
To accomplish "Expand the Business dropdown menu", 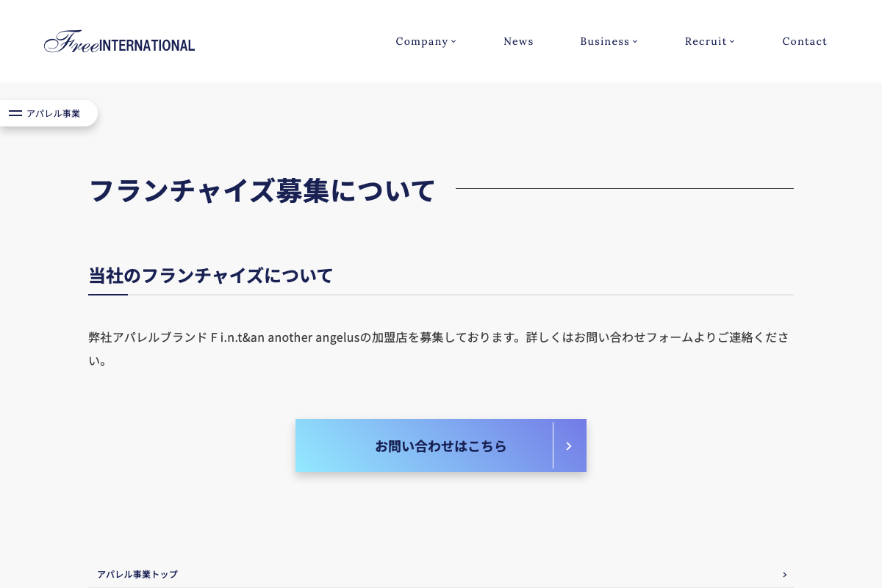I will pos(609,41).
